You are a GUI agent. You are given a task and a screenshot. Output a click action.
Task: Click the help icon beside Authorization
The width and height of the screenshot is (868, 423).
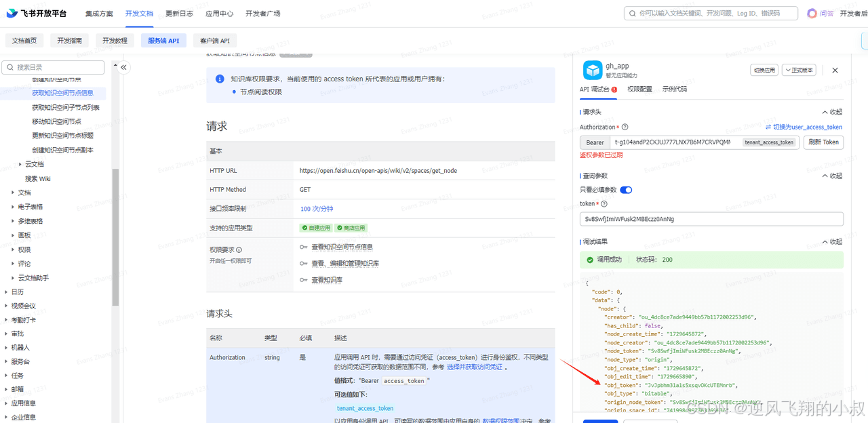click(x=625, y=127)
